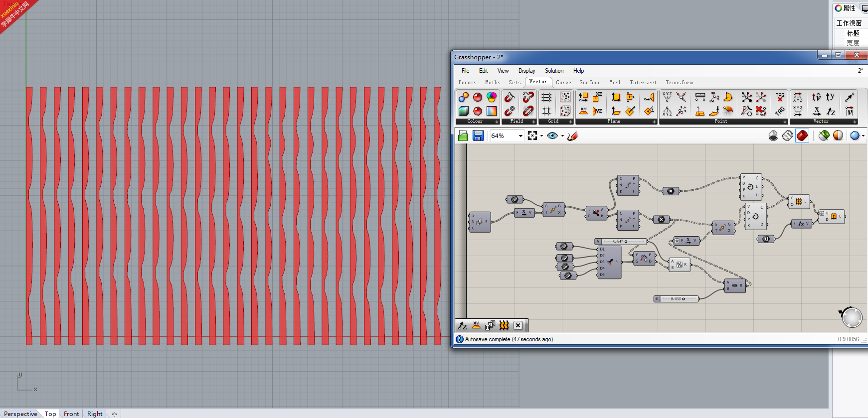Open the Rhino properties tab
The width and height of the screenshot is (868, 418).
846,8
